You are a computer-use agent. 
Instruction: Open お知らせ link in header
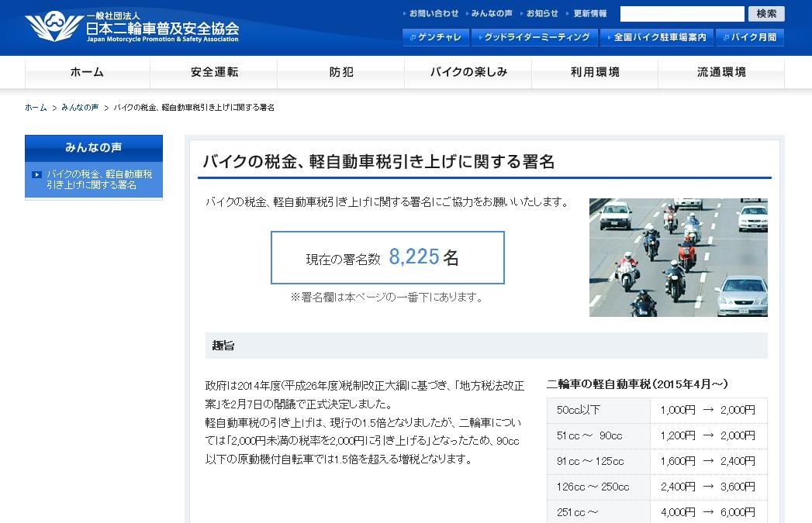coord(542,13)
